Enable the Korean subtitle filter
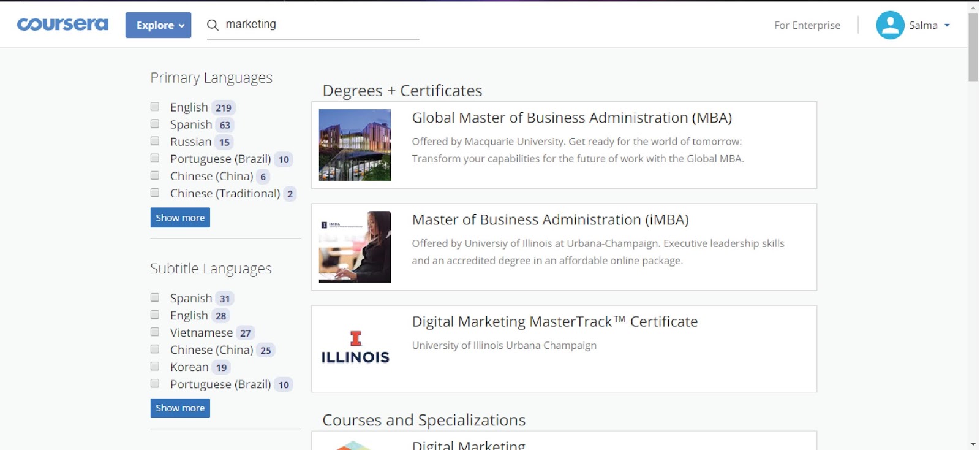This screenshot has height=450, width=980. (x=155, y=366)
